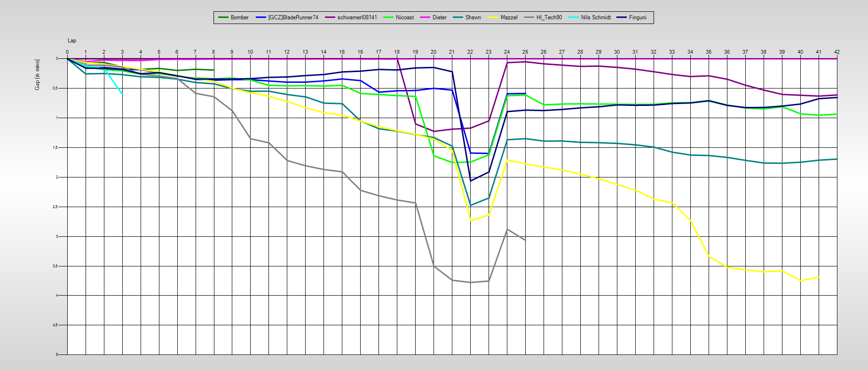
Task: Click lap 35 tick label
Action: (709, 52)
